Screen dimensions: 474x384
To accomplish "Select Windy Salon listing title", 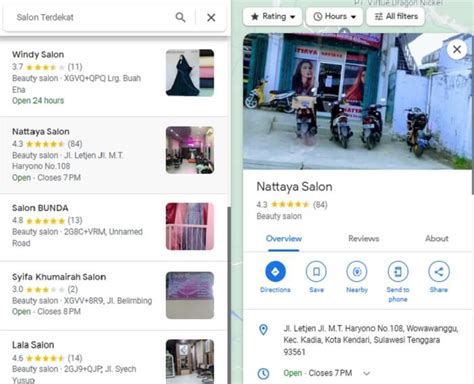I will click(38, 54).
